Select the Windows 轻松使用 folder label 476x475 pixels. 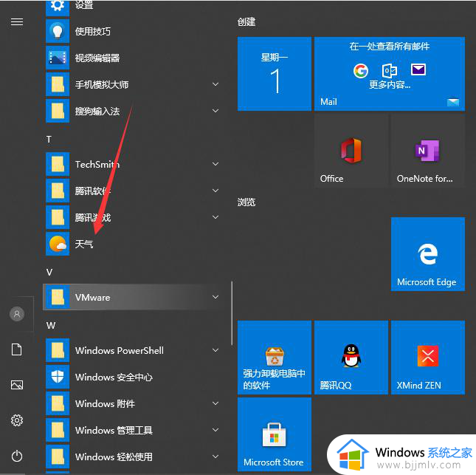114,457
